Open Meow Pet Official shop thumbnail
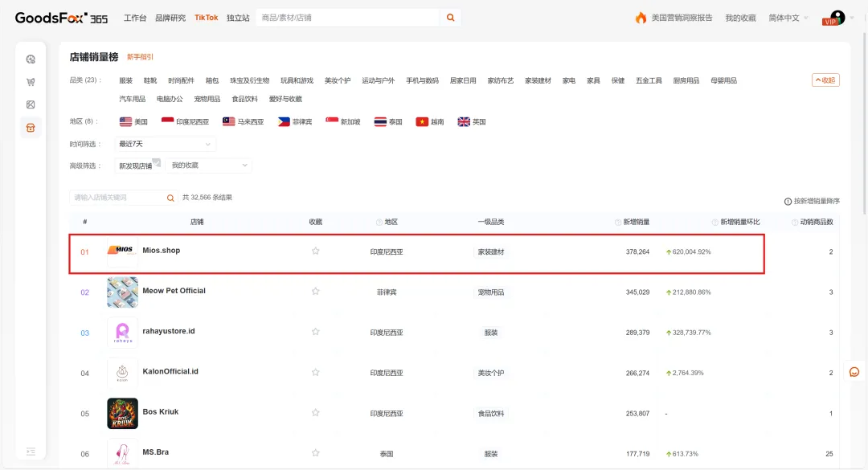868x470 pixels. 122,292
